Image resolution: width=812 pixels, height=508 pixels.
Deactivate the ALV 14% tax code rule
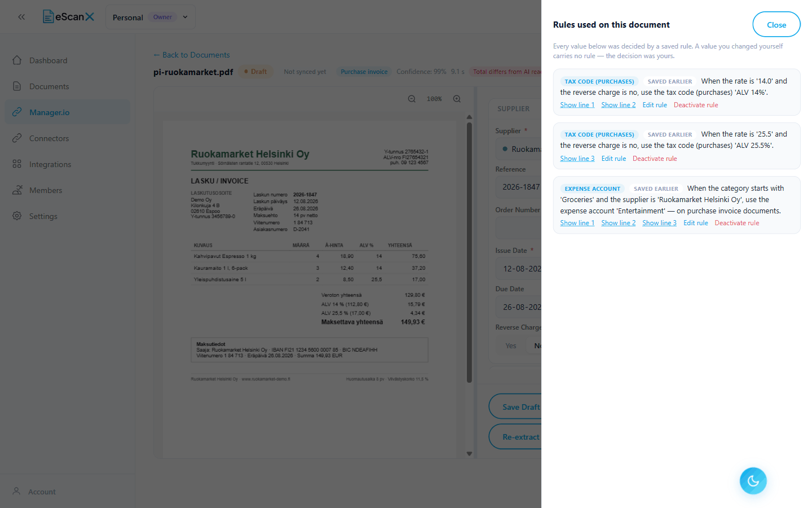pyautogui.click(x=696, y=105)
